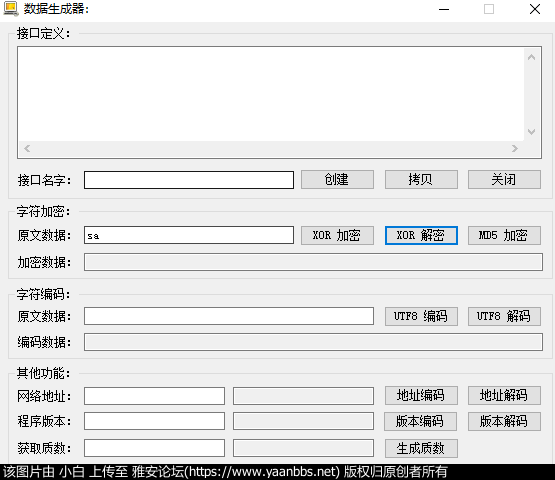Image resolution: width=555 pixels, height=480 pixels.
Task: Click the 拷贝 button
Action: [x=421, y=179]
